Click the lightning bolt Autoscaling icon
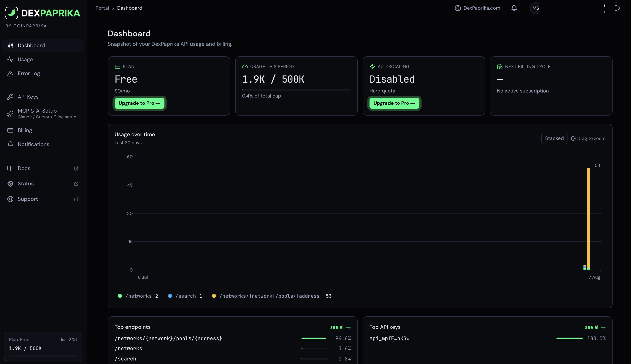This screenshot has height=364, width=631. pyautogui.click(x=372, y=67)
